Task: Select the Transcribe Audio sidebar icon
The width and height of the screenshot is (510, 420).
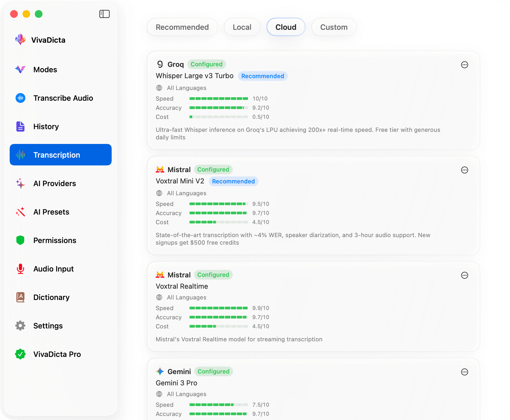Action: (20, 98)
